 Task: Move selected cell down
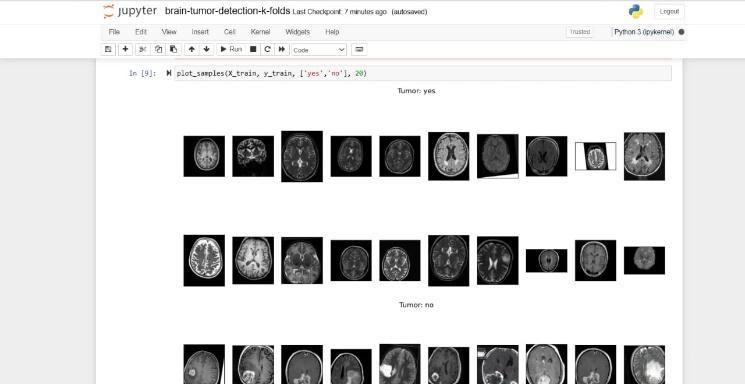point(207,49)
